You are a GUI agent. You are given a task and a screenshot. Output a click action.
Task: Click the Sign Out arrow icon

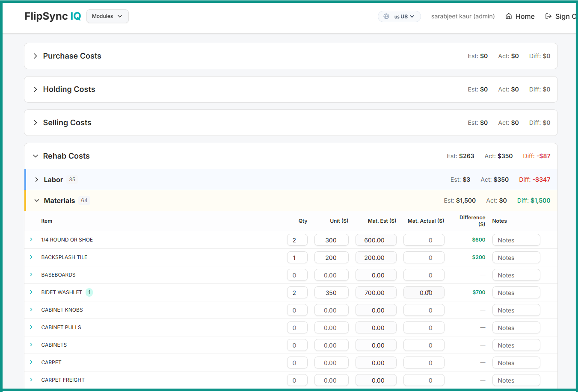pos(548,16)
